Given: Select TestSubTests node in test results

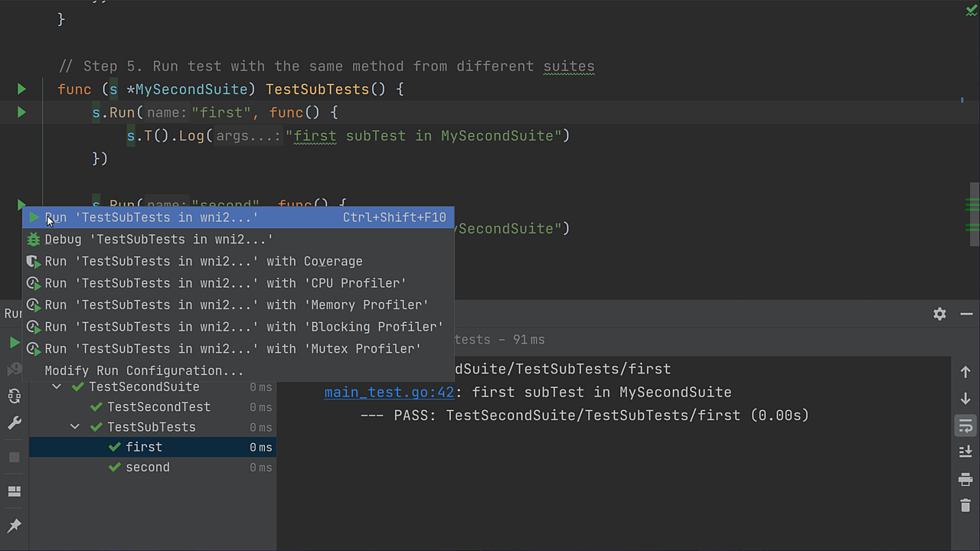Looking at the screenshot, I should tap(152, 427).
